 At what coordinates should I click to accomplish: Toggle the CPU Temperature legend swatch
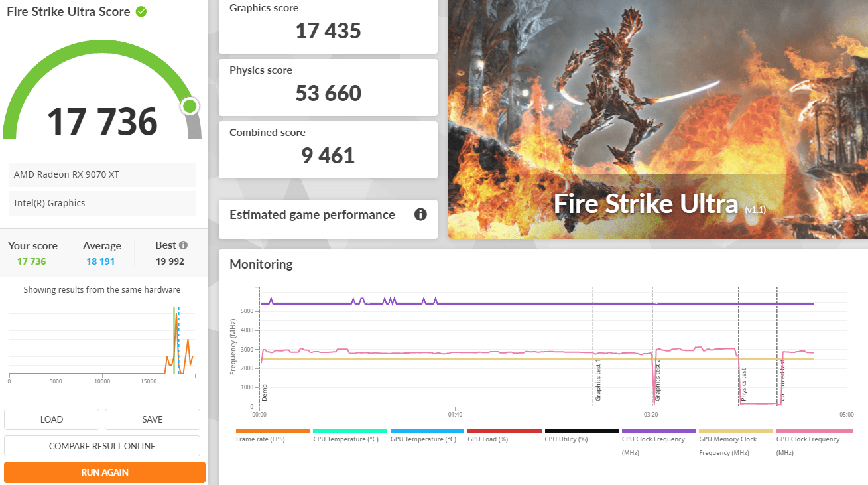pos(350,431)
